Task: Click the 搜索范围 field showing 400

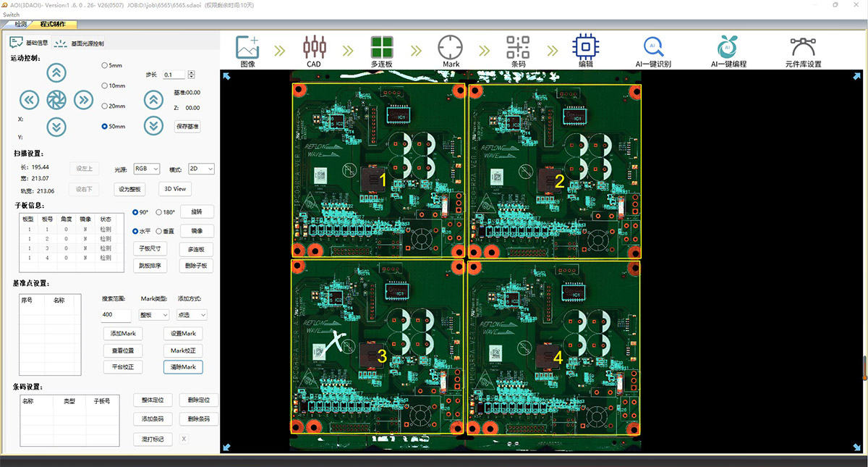Action: coord(116,315)
